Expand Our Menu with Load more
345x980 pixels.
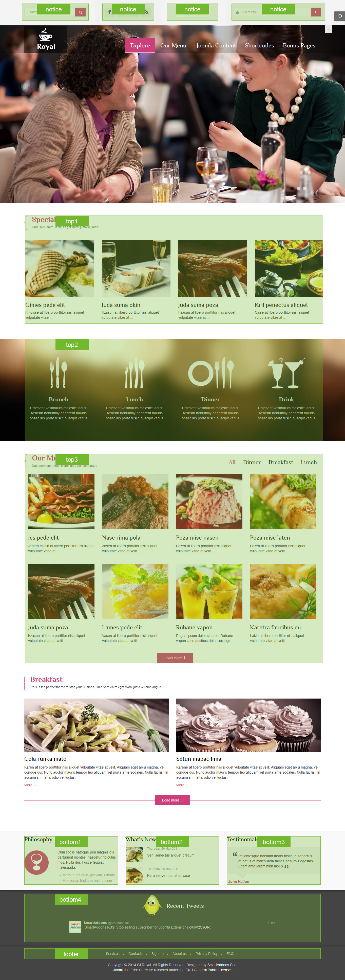(175, 658)
